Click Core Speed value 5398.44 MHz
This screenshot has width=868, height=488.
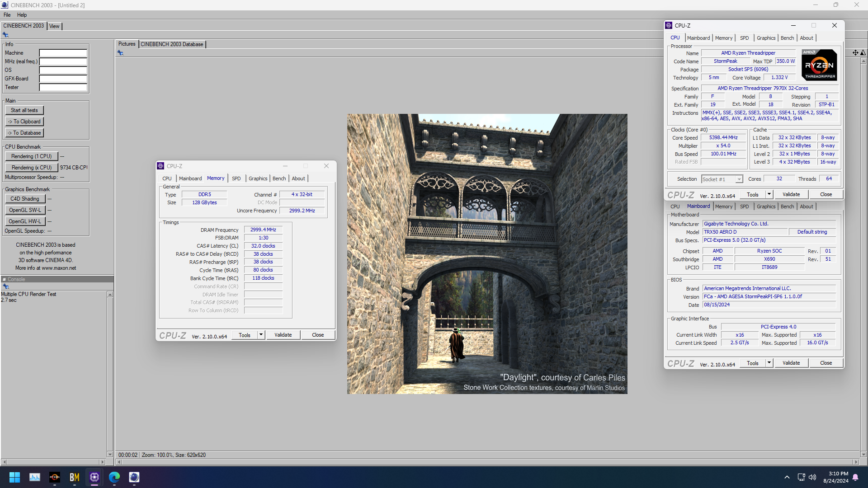pyautogui.click(x=723, y=137)
